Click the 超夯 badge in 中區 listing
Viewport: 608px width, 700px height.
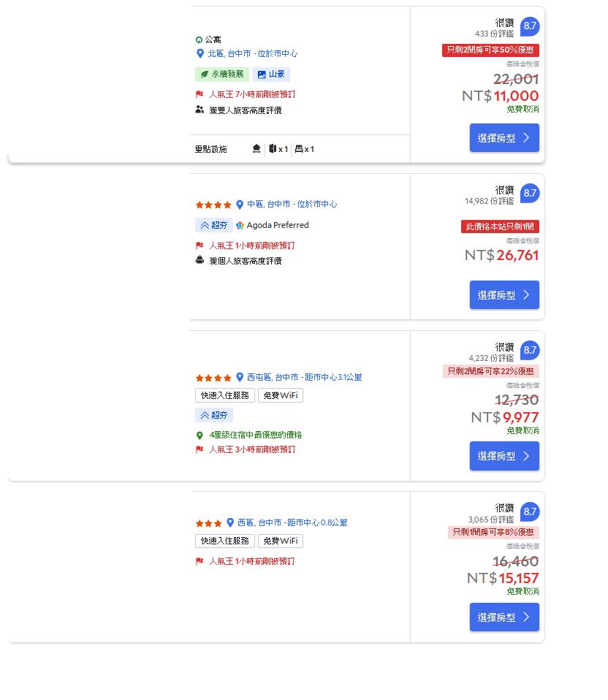pyautogui.click(x=214, y=225)
